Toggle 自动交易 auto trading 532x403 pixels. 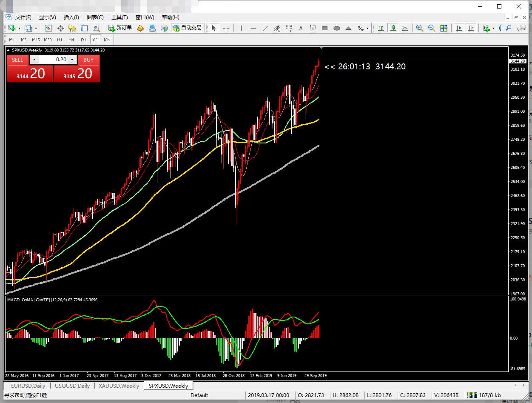pos(187,28)
